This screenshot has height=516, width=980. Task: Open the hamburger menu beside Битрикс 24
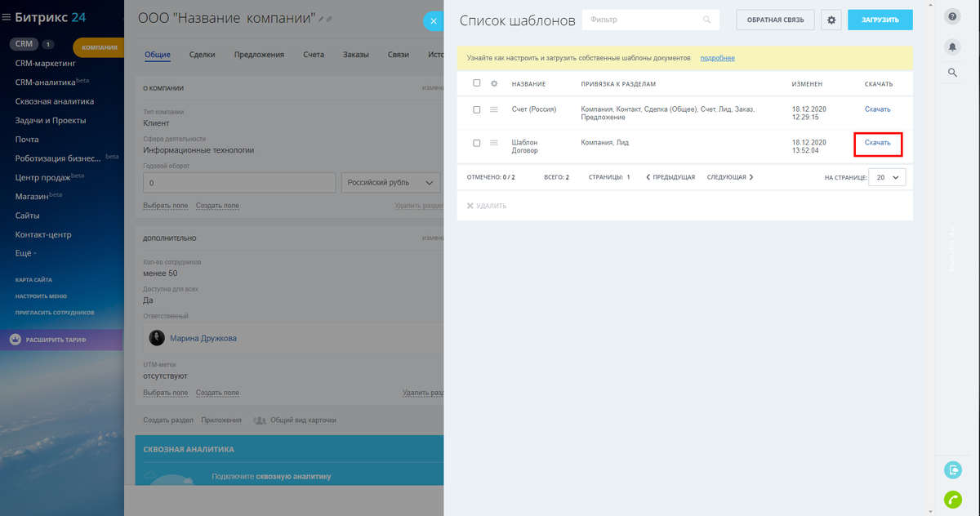(7, 18)
